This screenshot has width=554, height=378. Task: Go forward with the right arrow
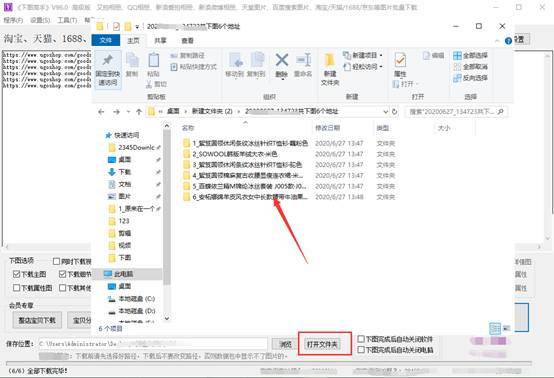(116, 112)
